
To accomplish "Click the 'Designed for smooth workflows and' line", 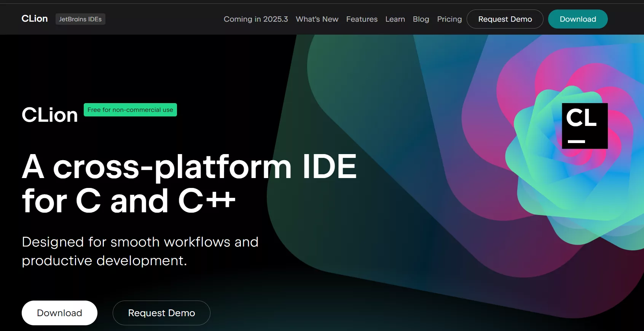I will [140, 242].
